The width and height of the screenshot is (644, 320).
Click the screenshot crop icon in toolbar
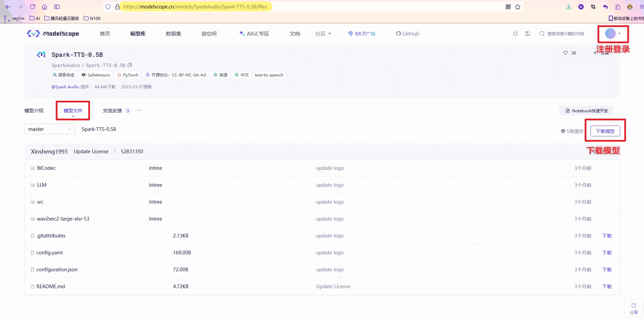tap(593, 7)
